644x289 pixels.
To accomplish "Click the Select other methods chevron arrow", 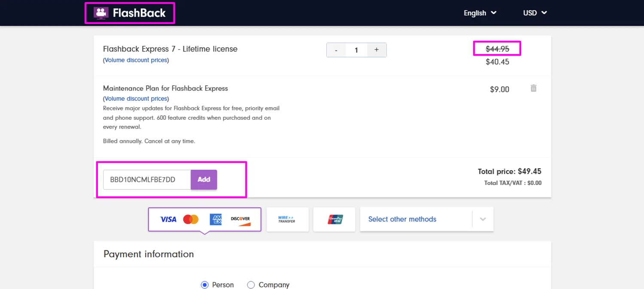I will click(483, 220).
